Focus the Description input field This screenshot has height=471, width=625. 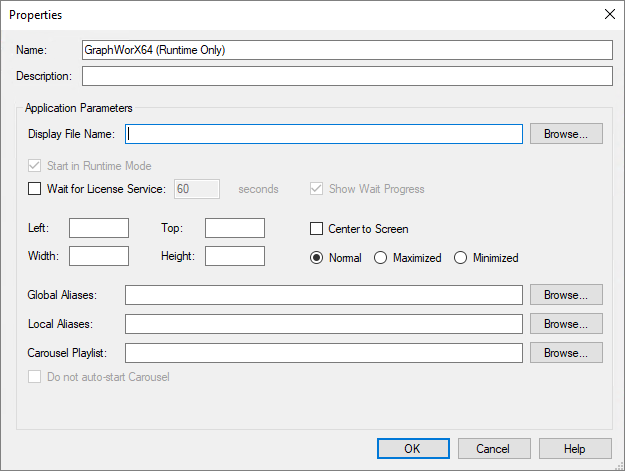tap(347, 76)
